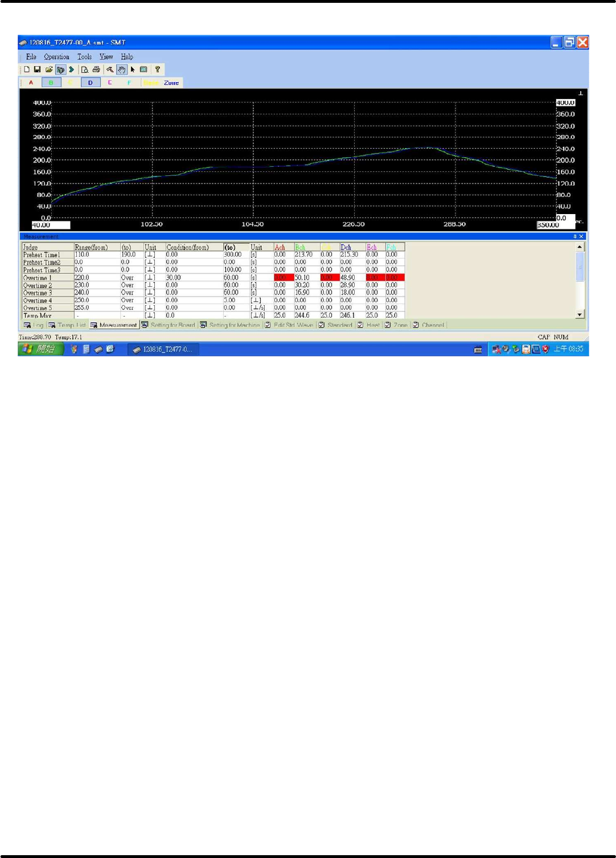Viewport: 616px width, 858px height.
Task: Click the Judge column header
Action: pos(48,247)
